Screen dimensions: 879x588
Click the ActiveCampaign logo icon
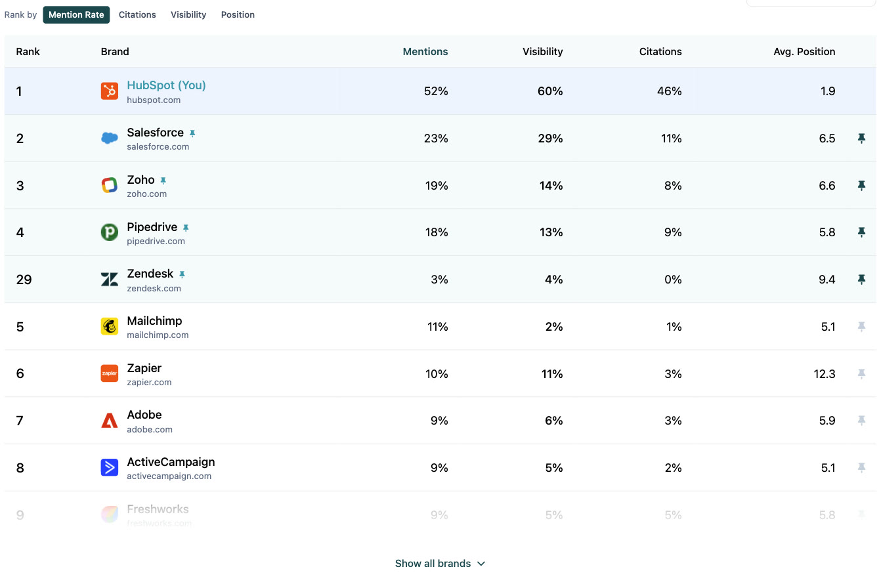coord(110,467)
